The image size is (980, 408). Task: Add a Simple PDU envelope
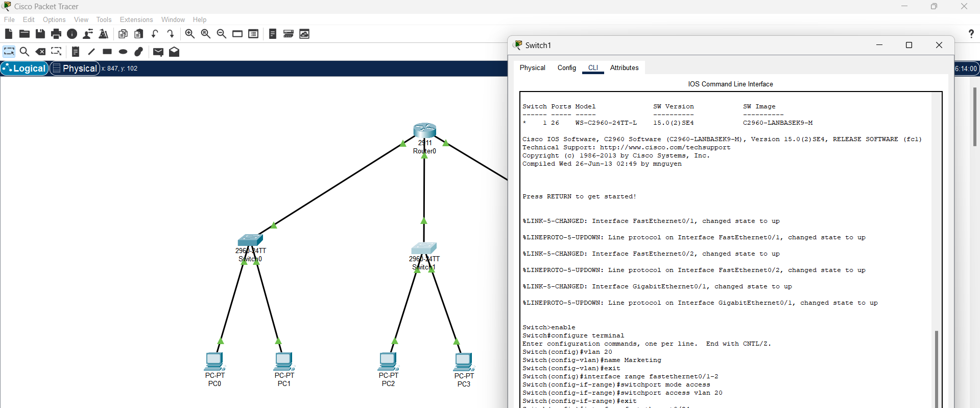(158, 52)
